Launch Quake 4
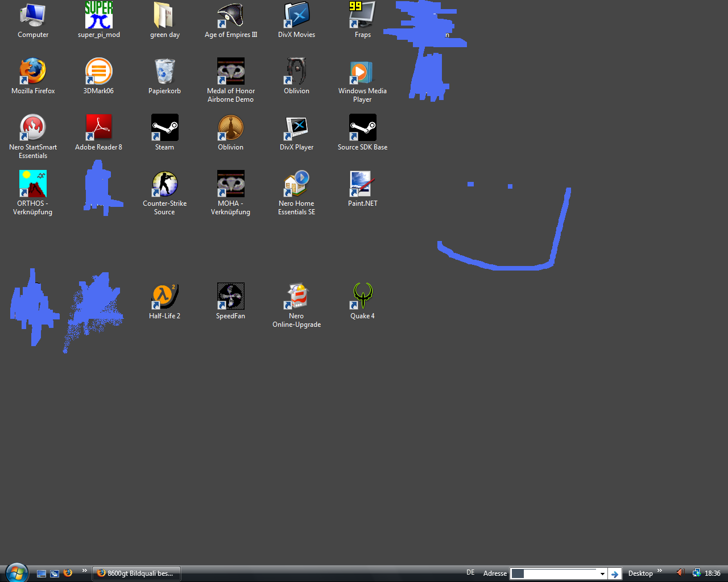 coord(362,301)
